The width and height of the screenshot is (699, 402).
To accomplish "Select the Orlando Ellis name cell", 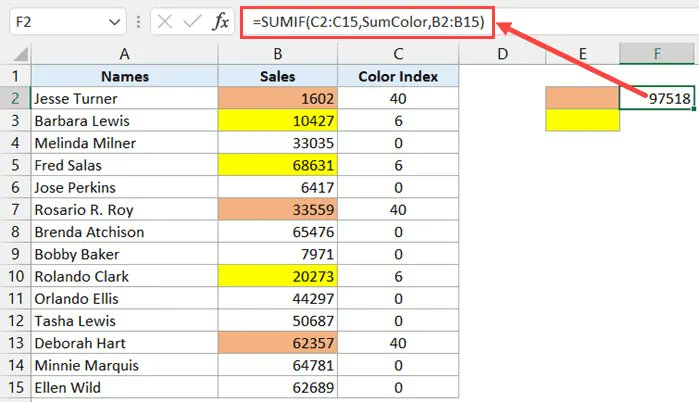I will pyautogui.click(x=124, y=298).
